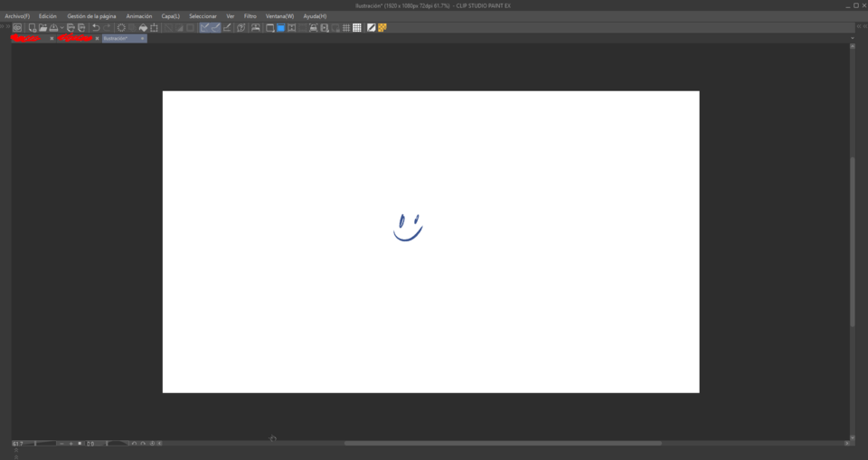
Task: Open the Filtro menu
Action: 250,16
